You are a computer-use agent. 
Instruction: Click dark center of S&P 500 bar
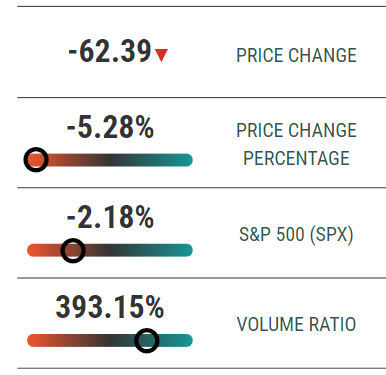(x=110, y=250)
